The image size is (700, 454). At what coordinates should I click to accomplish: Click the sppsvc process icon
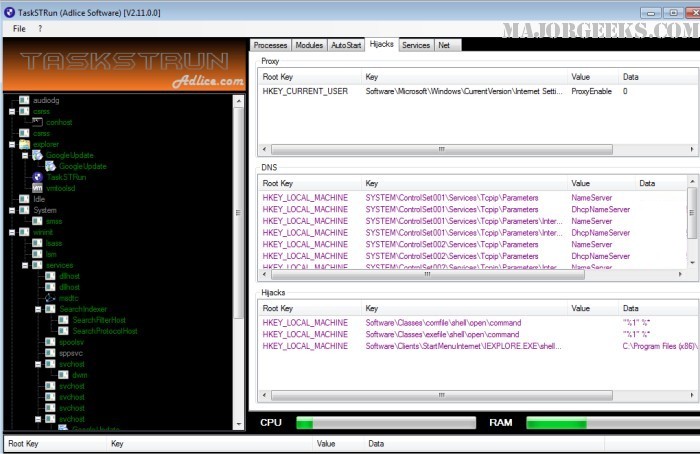pyautogui.click(x=50, y=353)
